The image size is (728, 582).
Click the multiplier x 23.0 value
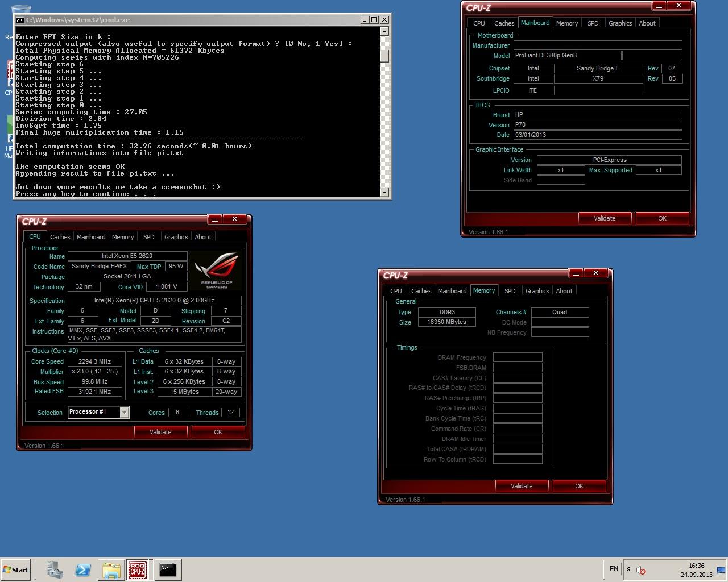tap(95, 372)
